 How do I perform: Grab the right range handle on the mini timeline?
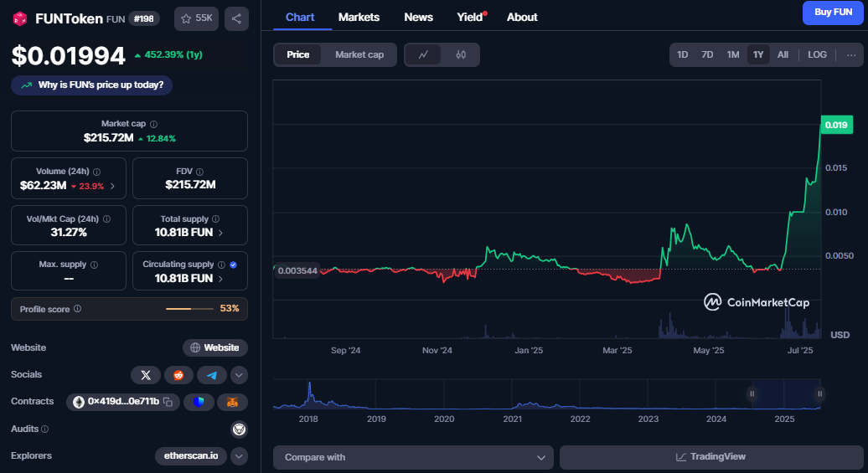[820, 394]
